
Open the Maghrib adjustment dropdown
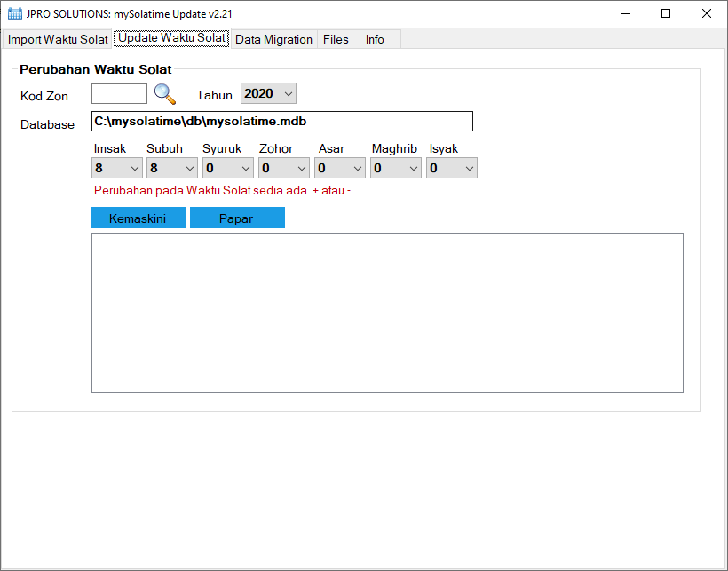click(396, 168)
